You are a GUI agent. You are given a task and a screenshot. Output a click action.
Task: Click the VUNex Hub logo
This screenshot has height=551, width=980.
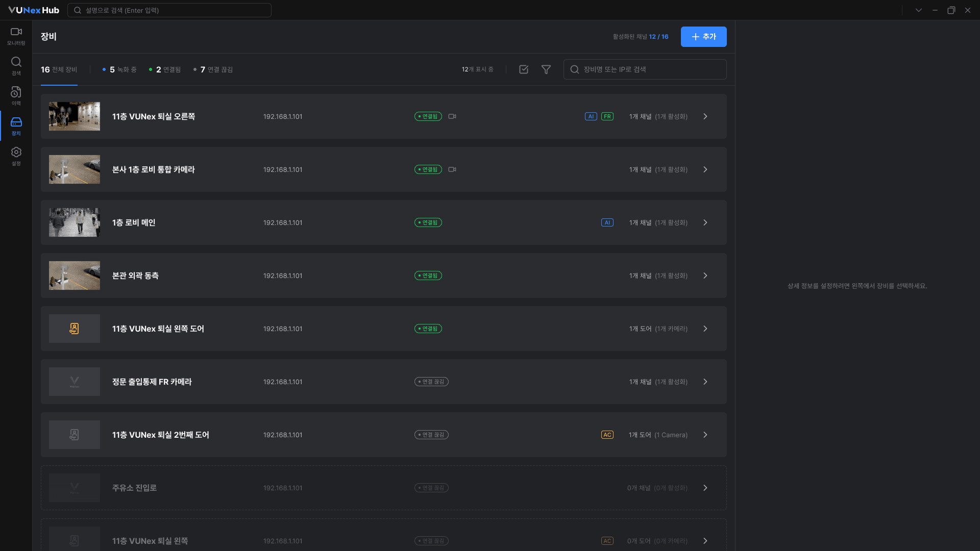[x=34, y=10]
